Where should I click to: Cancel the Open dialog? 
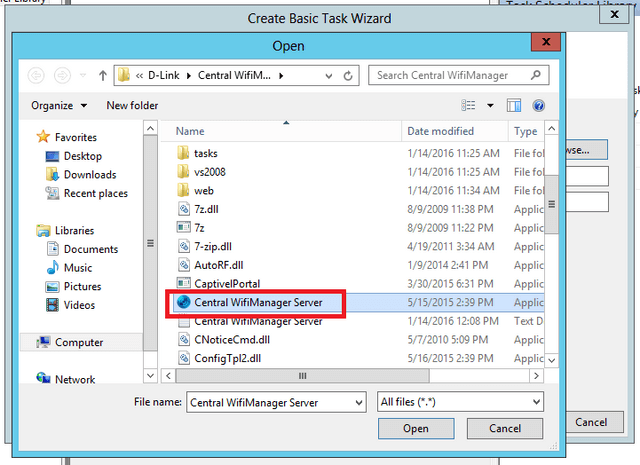505,429
